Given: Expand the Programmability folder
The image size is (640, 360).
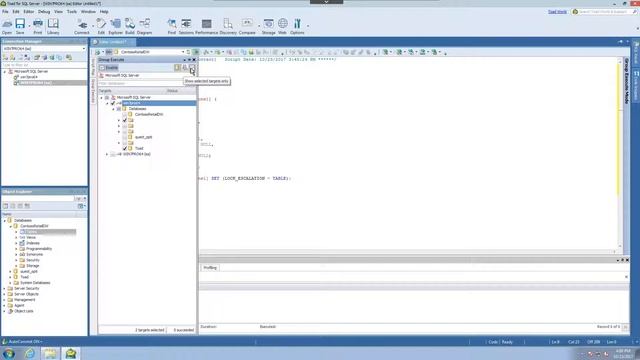Looking at the screenshot, I should pos(16,249).
